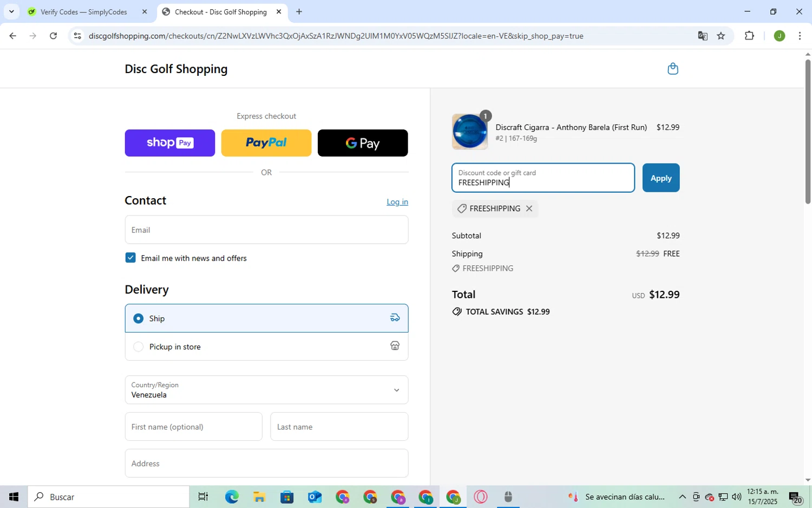The width and height of the screenshot is (812, 508).
Task: Go forward in browser history
Action: [x=33, y=36]
